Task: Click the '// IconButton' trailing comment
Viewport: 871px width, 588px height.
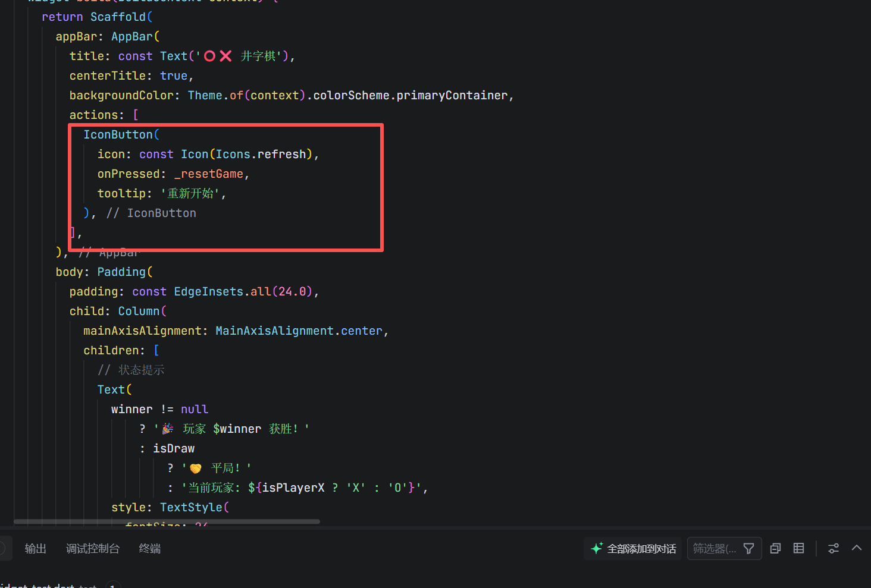Action: 151,213
